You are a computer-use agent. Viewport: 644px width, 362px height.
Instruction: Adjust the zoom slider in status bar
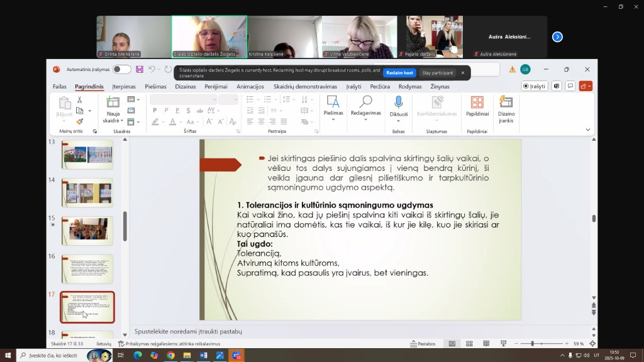[533, 344]
